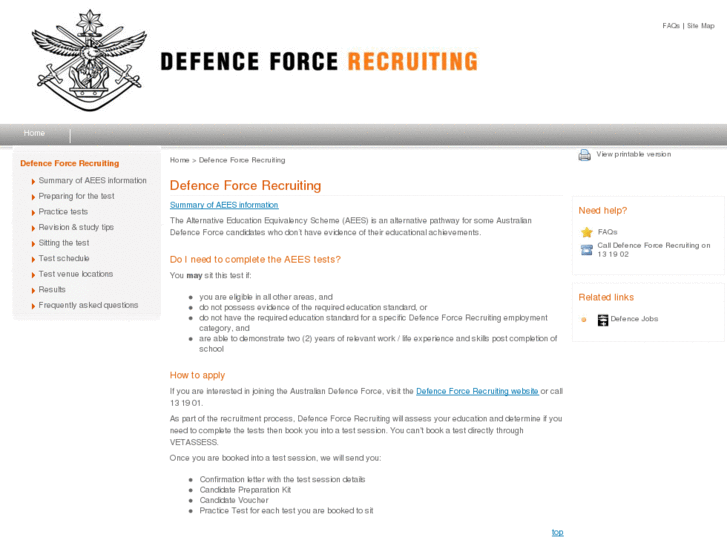727x545 pixels.
Task: Click the arrow beside Frequently asked questions
Action: coord(33,306)
